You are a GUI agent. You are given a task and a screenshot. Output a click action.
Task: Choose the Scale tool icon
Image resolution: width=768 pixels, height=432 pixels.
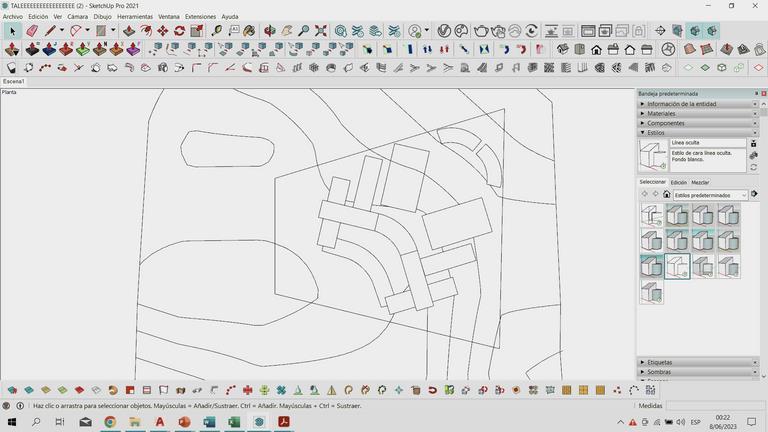(x=196, y=31)
